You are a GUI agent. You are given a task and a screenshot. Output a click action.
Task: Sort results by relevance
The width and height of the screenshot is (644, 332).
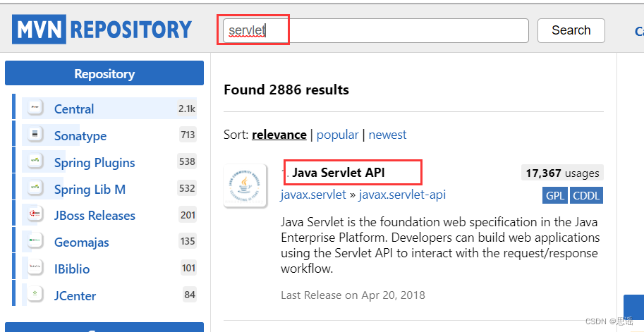click(x=279, y=135)
